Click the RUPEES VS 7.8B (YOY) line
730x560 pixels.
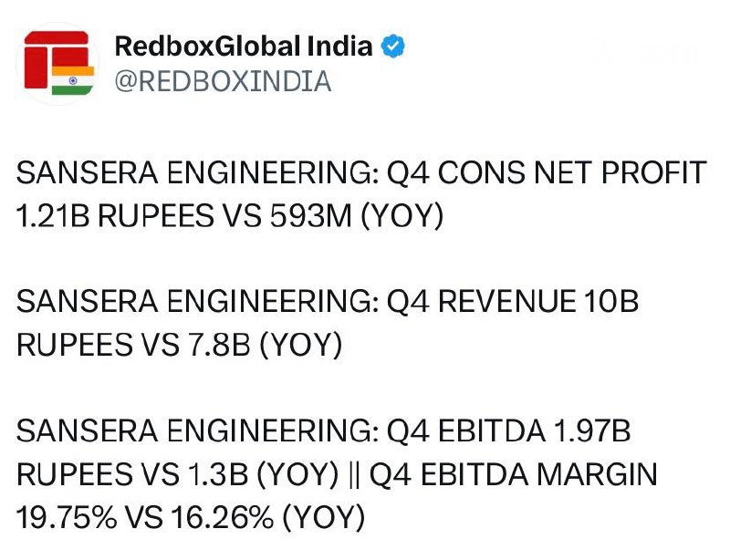pos(179,345)
